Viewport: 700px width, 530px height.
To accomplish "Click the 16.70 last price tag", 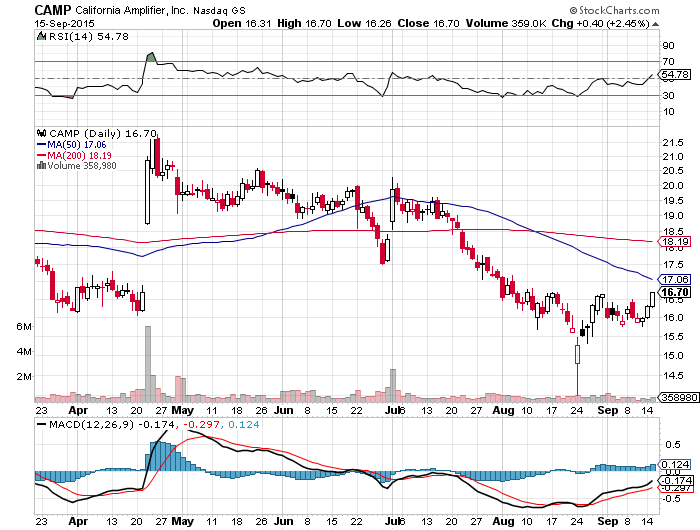I will point(675,292).
